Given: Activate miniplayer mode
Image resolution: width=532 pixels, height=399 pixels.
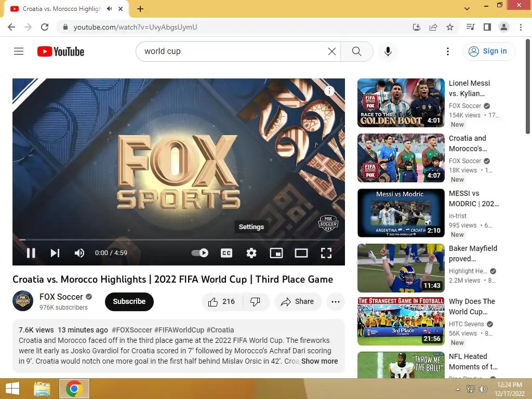Looking at the screenshot, I should [276, 253].
